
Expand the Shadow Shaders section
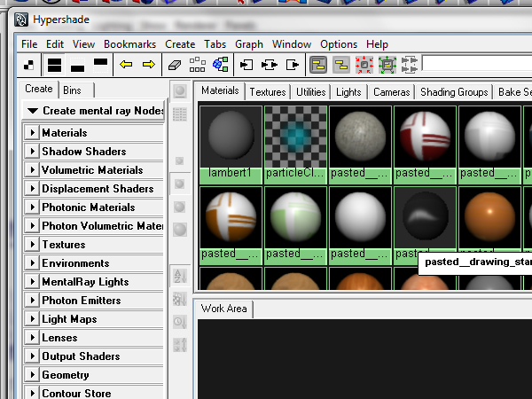pos(33,151)
